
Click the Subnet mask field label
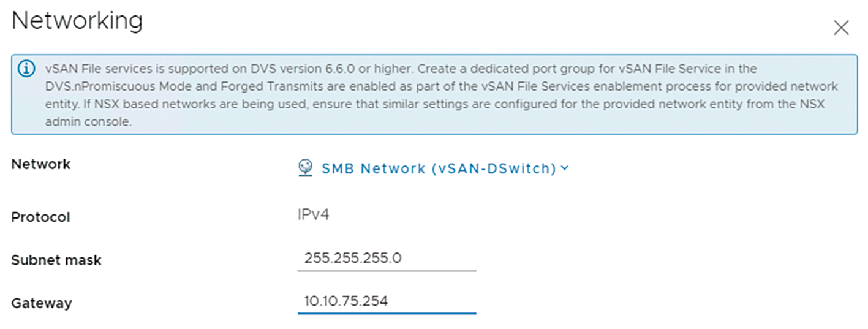click(56, 260)
